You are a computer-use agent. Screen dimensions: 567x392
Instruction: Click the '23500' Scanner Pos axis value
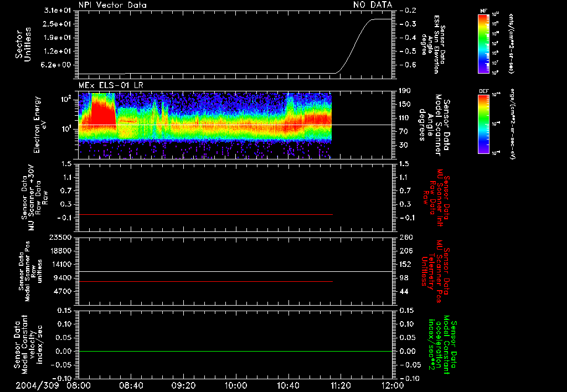(x=60, y=238)
